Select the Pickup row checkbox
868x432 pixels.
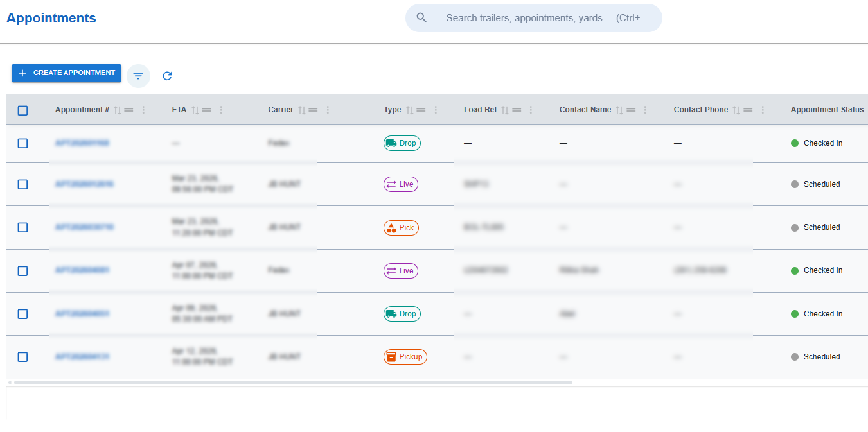(x=22, y=357)
